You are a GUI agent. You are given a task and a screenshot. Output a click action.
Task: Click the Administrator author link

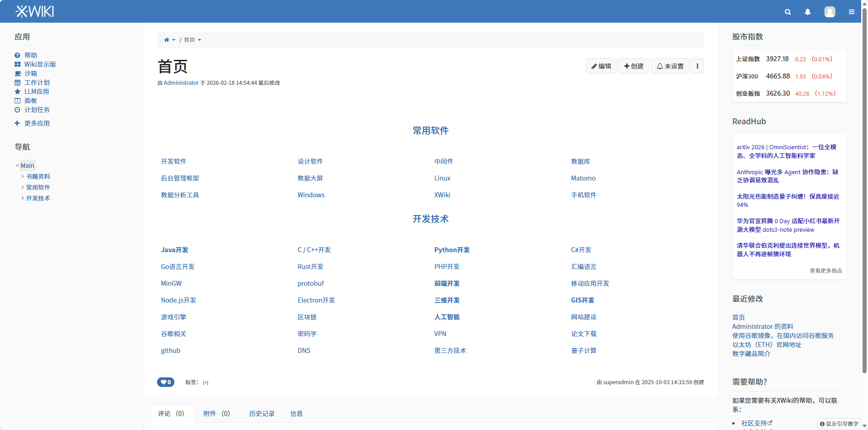coord(181,83)
